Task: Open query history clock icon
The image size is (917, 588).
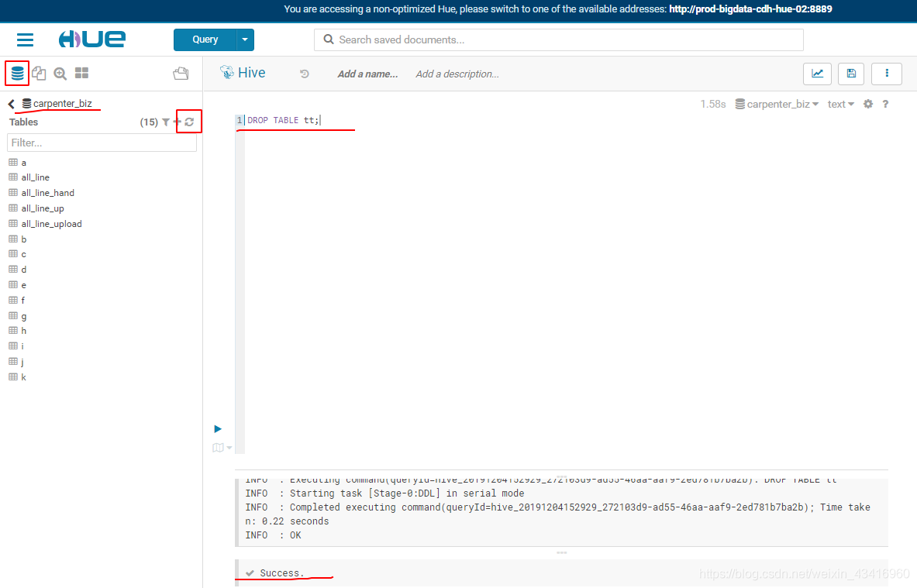Action: tap(304, 74)
